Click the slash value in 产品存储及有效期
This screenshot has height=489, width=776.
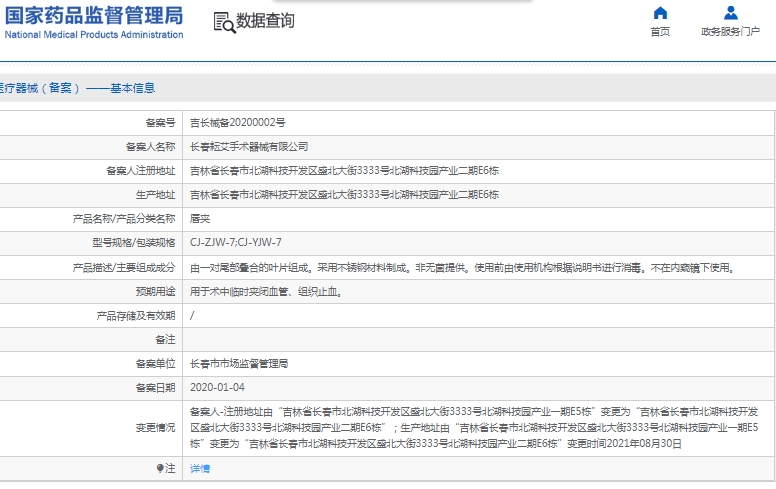pos(192,316)
